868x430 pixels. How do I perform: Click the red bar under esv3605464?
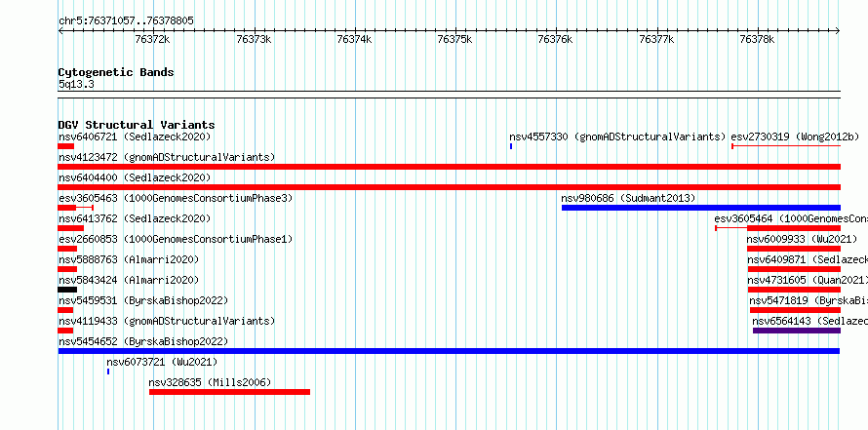(794, 228)
